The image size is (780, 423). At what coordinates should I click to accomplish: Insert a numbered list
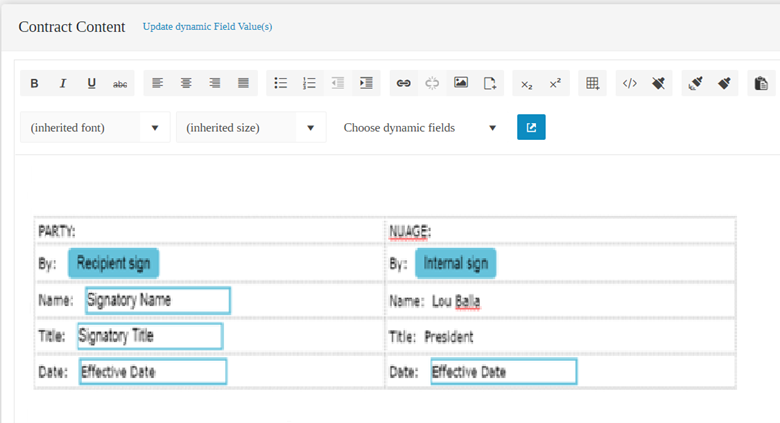tap(309, 84)
